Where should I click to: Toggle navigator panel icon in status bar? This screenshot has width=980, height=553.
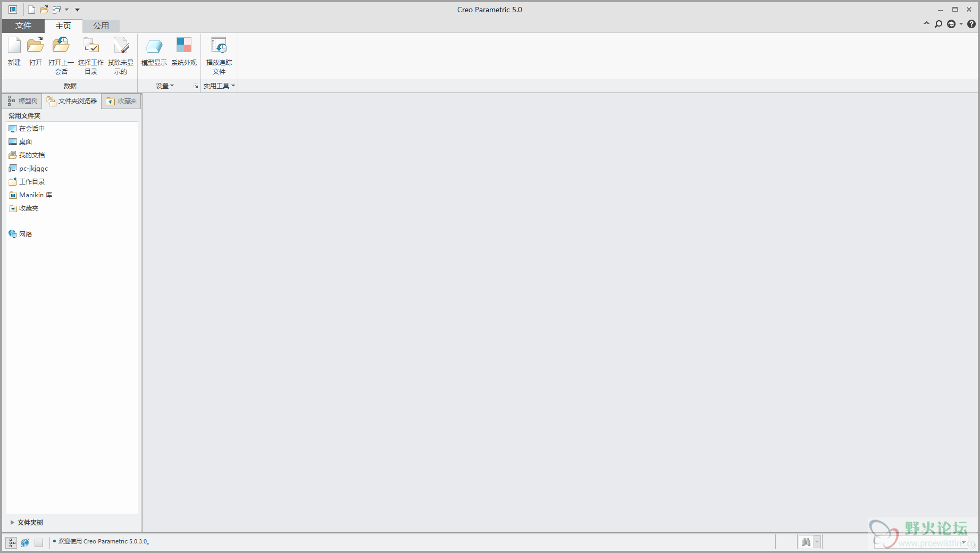click(x=12, y=542)
